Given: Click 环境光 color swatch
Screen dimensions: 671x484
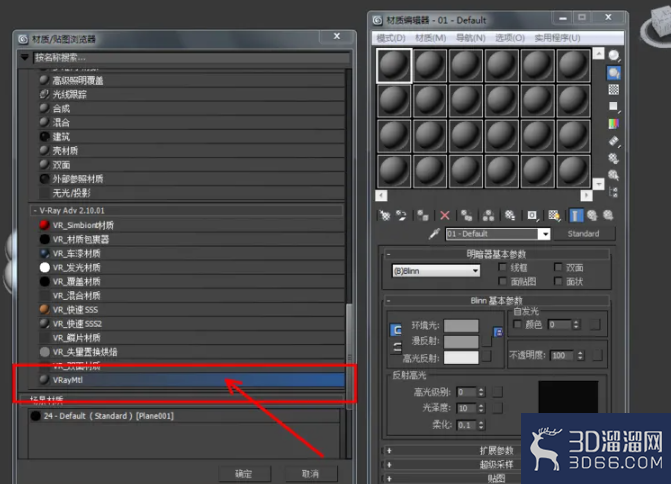Looking at the screenshot, I should pyautogui.click(x=461, y=326).
